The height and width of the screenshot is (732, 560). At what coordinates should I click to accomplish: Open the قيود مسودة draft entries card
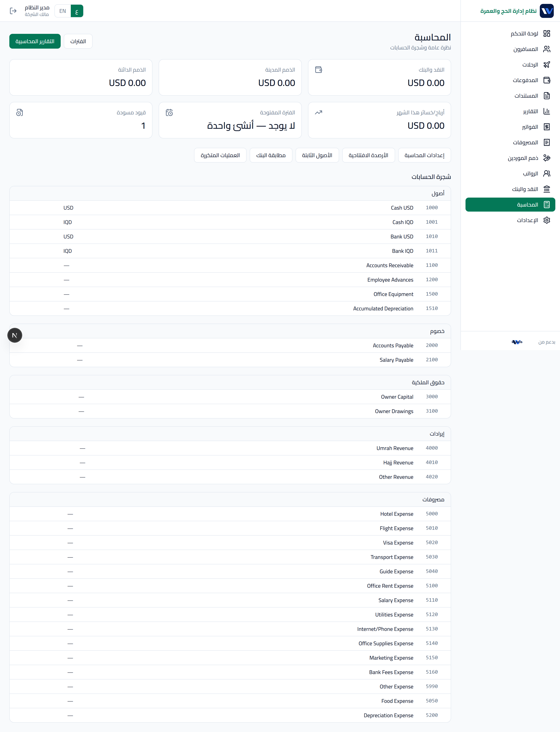81,120
